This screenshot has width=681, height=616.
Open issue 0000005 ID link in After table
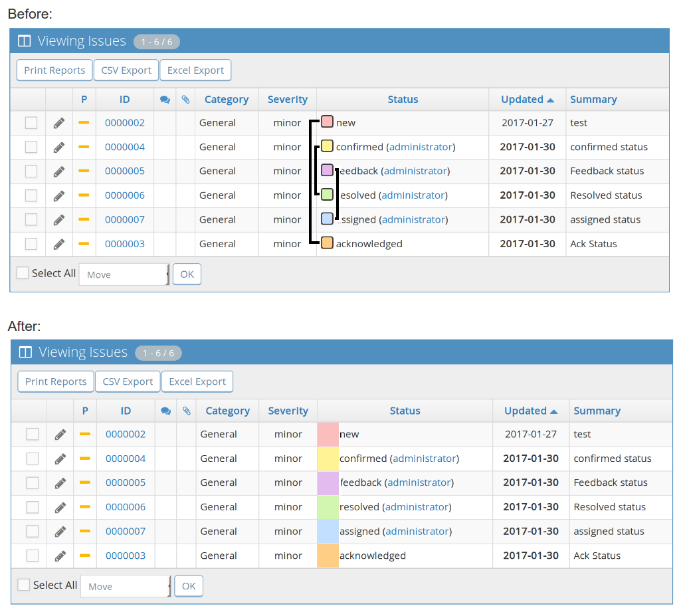click(126, 482)
